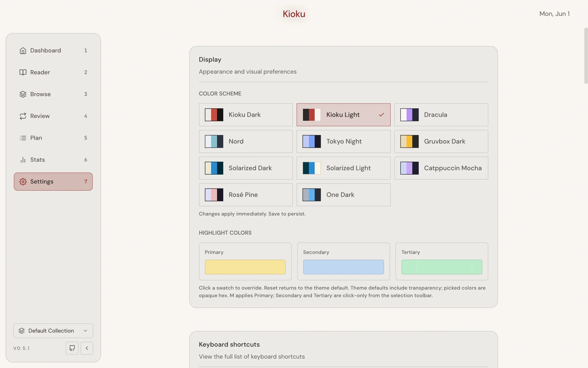The image size is (588, 368).
Task: Click the Tertiary green highlight swatch
Action: tap(441, 267)
